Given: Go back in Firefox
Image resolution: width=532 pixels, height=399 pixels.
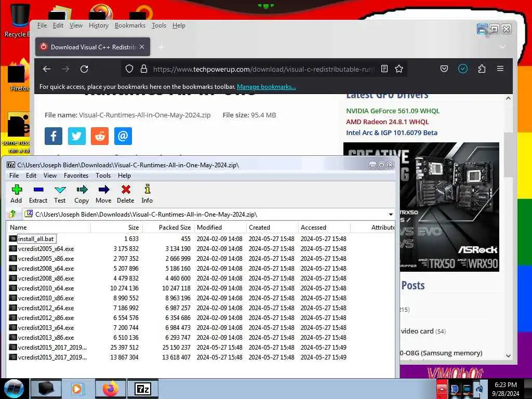Looking at the screenshot, I should 47,69.
